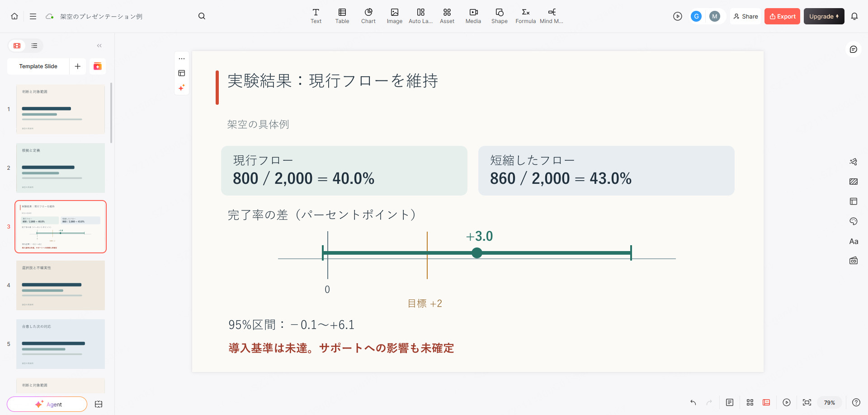
Task: Open the red AI slide generator icon
Action: coord(98,66)
